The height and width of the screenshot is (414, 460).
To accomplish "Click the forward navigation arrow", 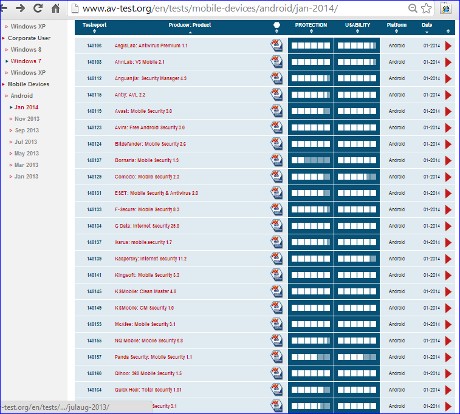I will (x=21, y=8).
